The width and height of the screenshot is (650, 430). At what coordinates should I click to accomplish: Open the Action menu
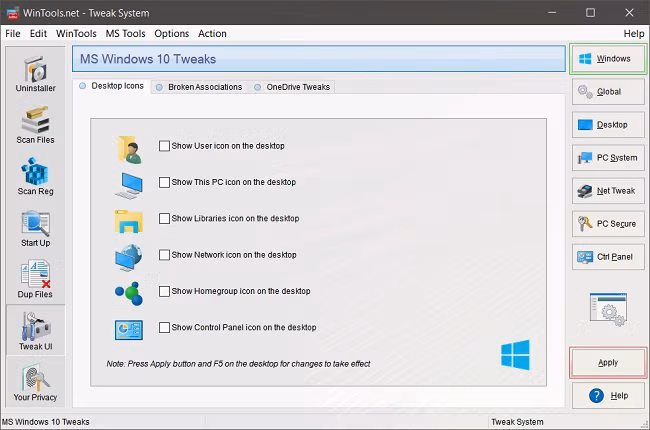click(x=212, y=34)
